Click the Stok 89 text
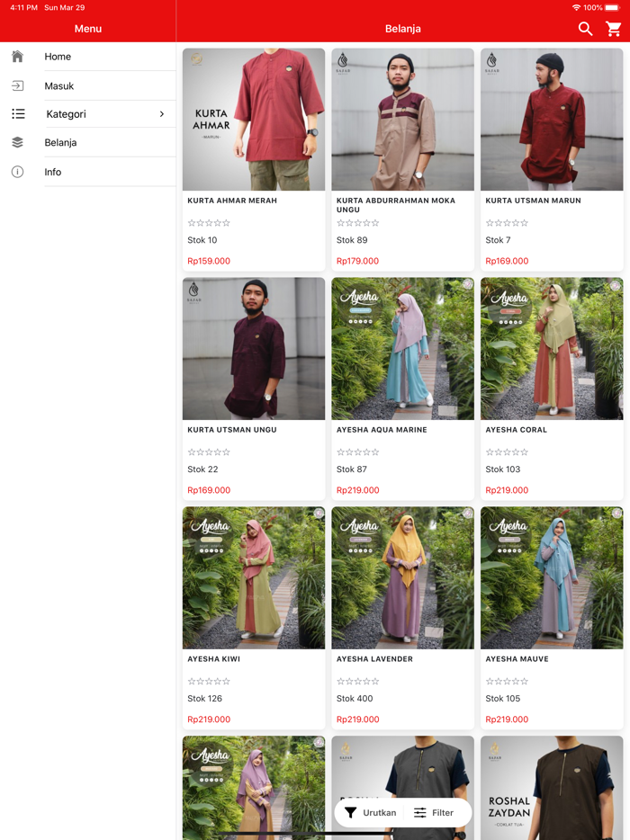630x840 pixels. coord(352,240)
